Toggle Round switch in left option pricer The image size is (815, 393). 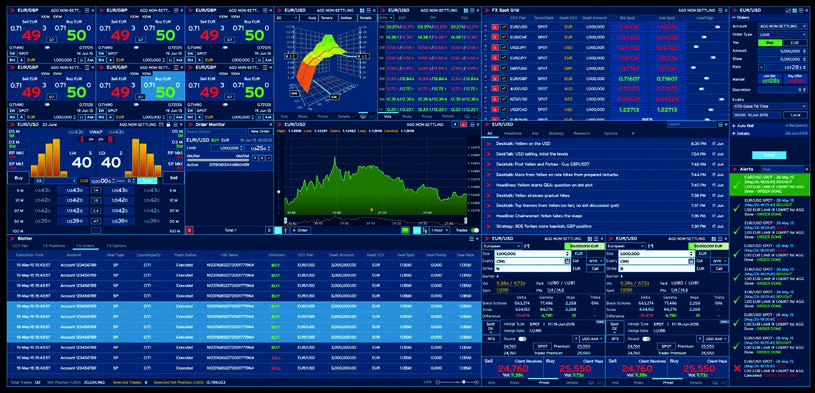click(x=522, y=338)
